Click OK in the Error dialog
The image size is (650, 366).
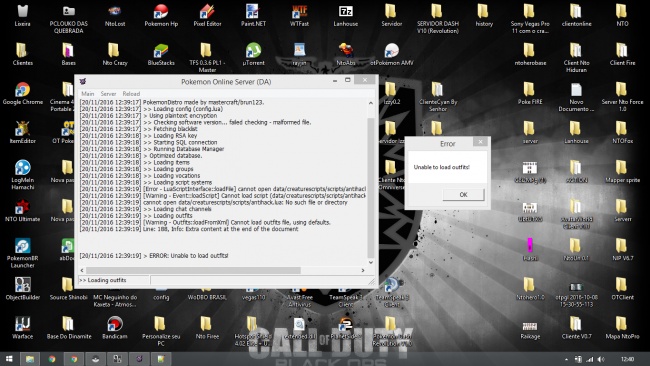tap(463, 194)
